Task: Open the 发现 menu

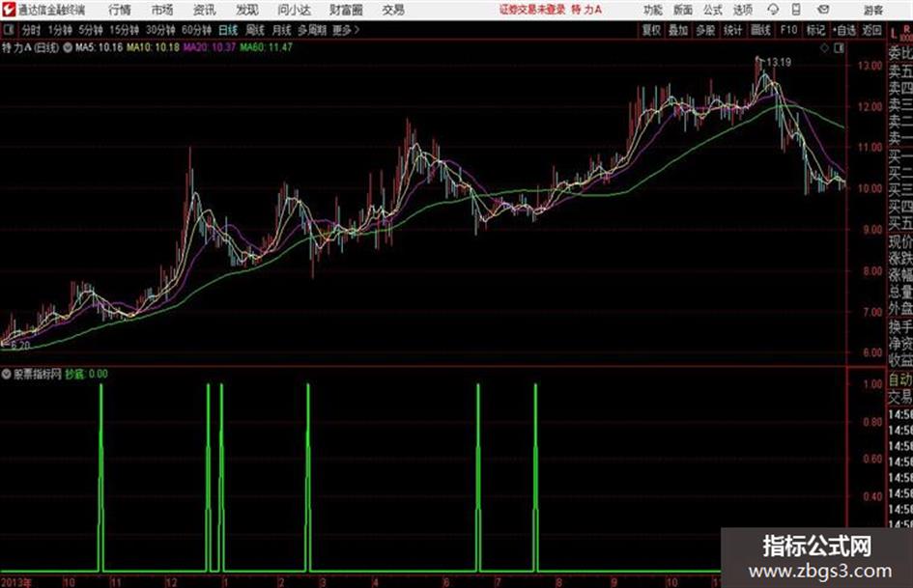Action: pos(246,10)
